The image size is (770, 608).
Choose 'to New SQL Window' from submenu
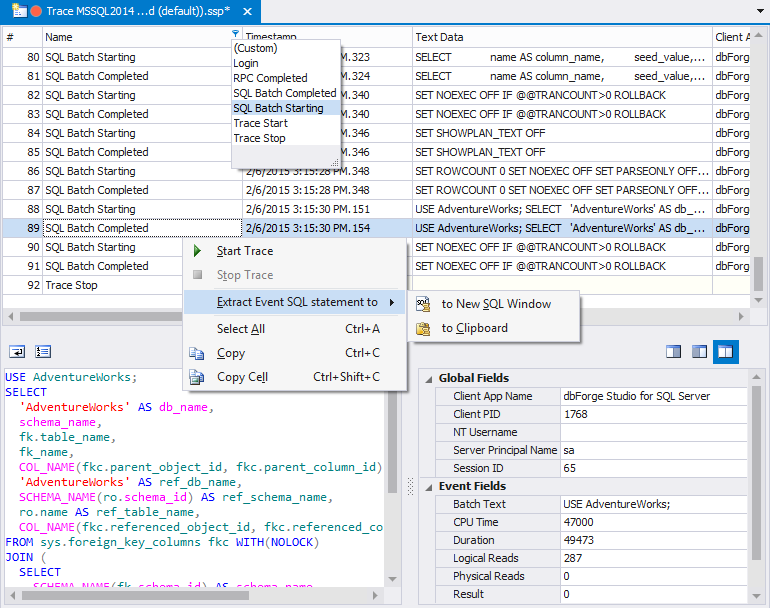click(x=495, y=304)
